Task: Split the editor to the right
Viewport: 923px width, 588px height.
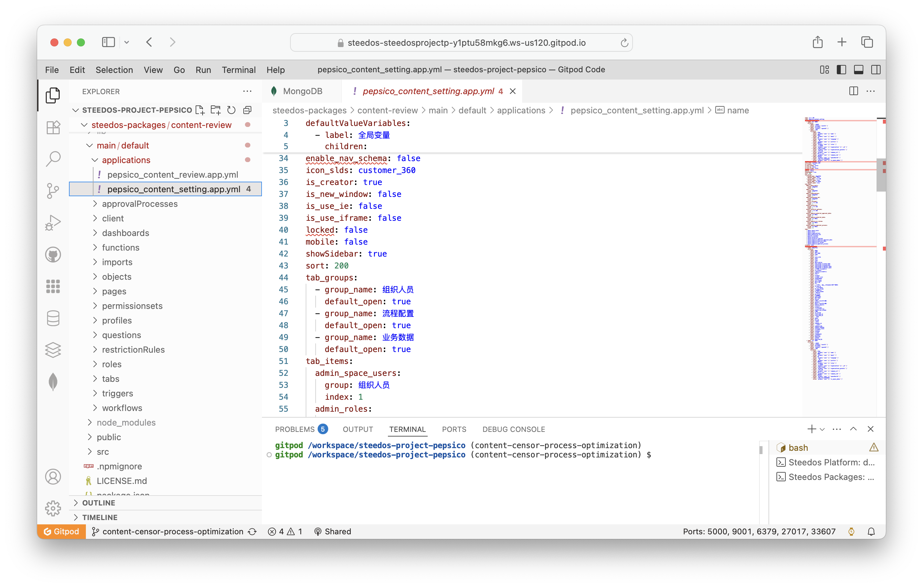Action: (x=853, y=91)
